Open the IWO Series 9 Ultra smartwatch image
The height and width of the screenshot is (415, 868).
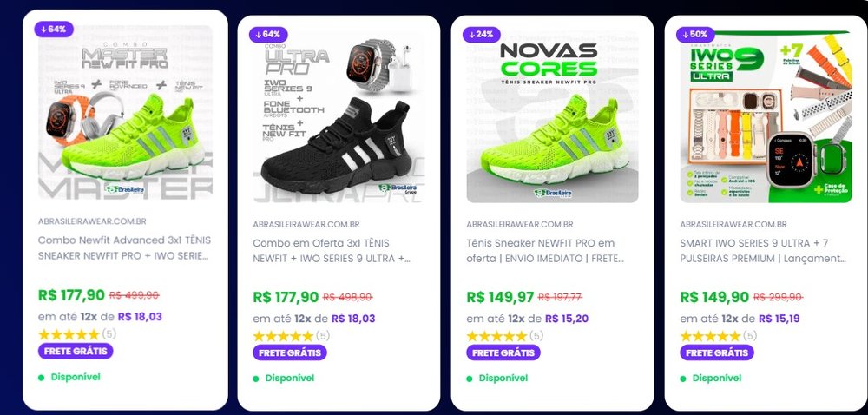[766, 116]
